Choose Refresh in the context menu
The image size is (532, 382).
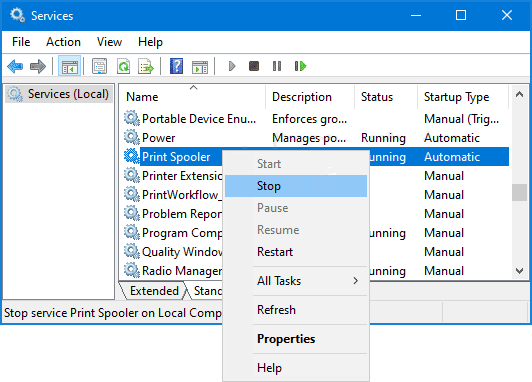[296, 310]
